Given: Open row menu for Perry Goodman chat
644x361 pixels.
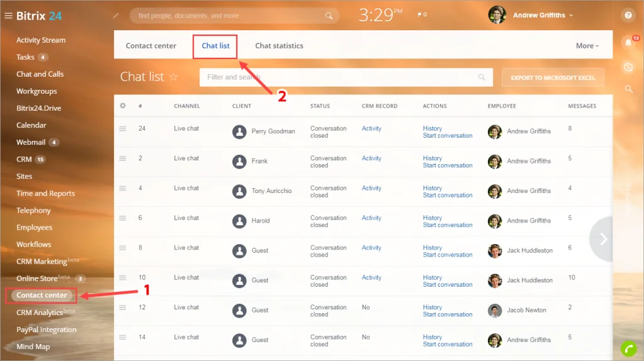Looking at the screenshot, I should click(123, 128).
